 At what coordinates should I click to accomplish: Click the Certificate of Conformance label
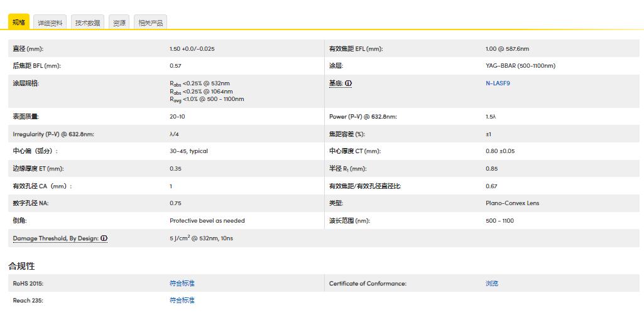[368, 284]
